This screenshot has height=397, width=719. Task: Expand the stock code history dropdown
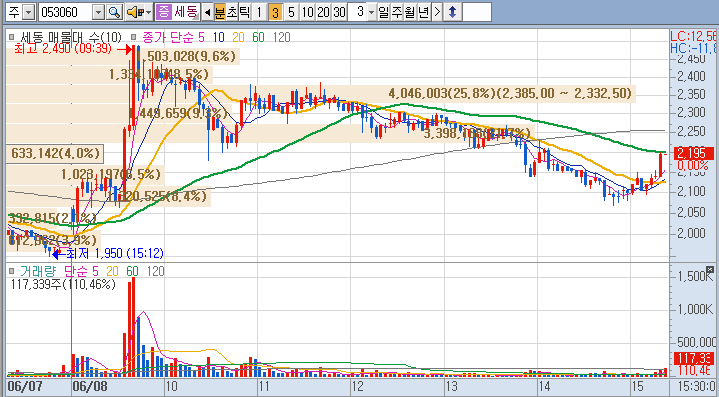pos(98,12)
